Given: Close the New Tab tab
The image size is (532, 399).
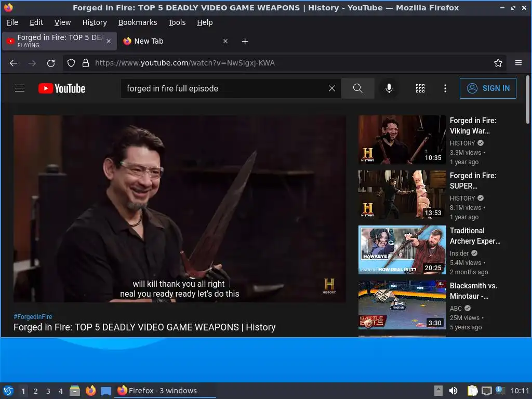Looking at the screenshot, I should pyautogui.click(x=225, y=42).
